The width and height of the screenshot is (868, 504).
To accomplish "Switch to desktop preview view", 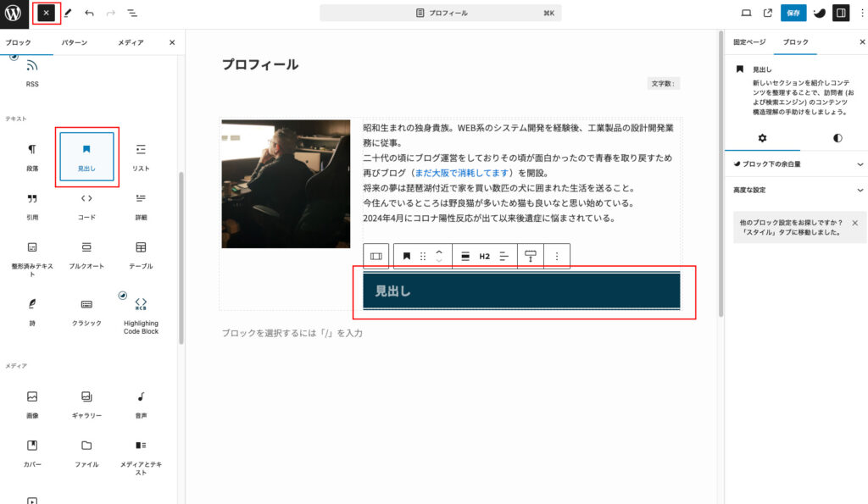I will click(746, 13).
